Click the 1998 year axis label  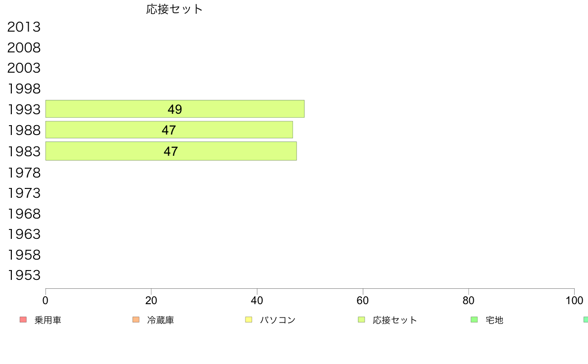pyautogui.click(x=24, y=89)
